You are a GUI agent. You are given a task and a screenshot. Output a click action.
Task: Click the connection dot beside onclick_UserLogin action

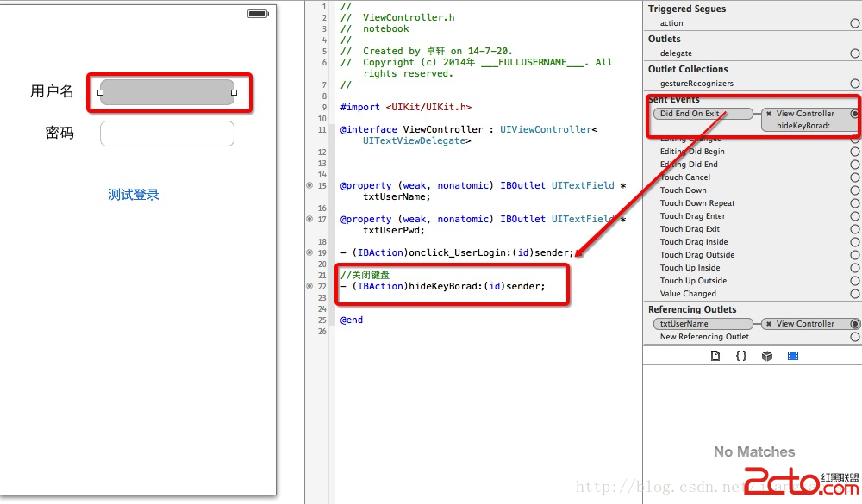[x=309, y=252]
